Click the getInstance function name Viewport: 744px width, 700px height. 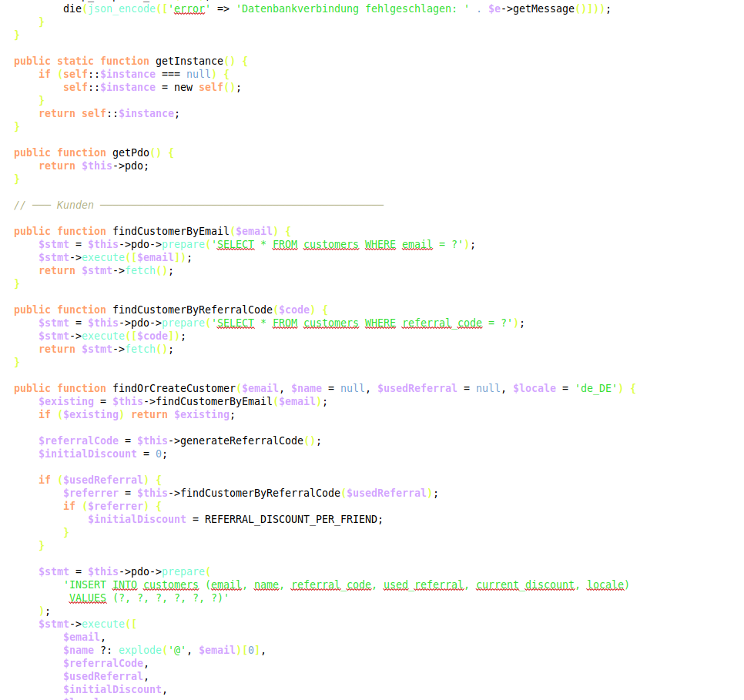(189, 61)
